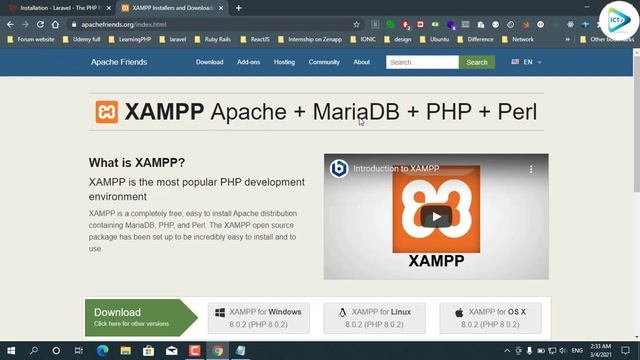Open the ReactJS bookmark folder
This screenshot has width=640, height=360.
(255, 39)
